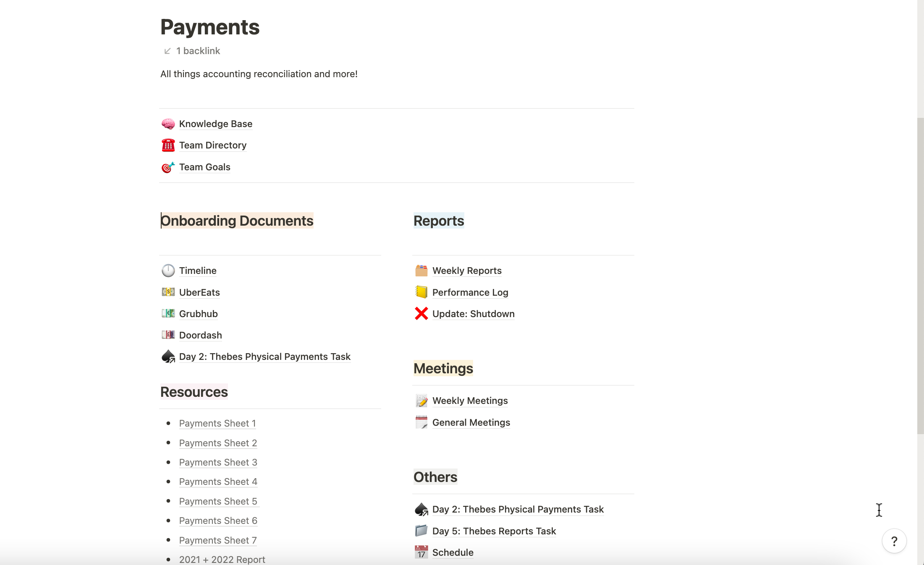Open the Grubhub onboarding page
The height and width of the screenshot is (565, 924).
pos(198,314)
